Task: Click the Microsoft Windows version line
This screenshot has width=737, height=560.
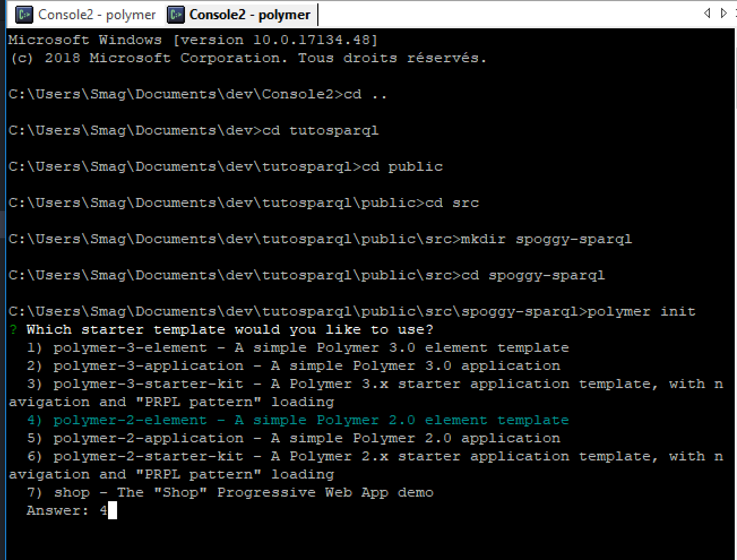Action: point(193,40)
